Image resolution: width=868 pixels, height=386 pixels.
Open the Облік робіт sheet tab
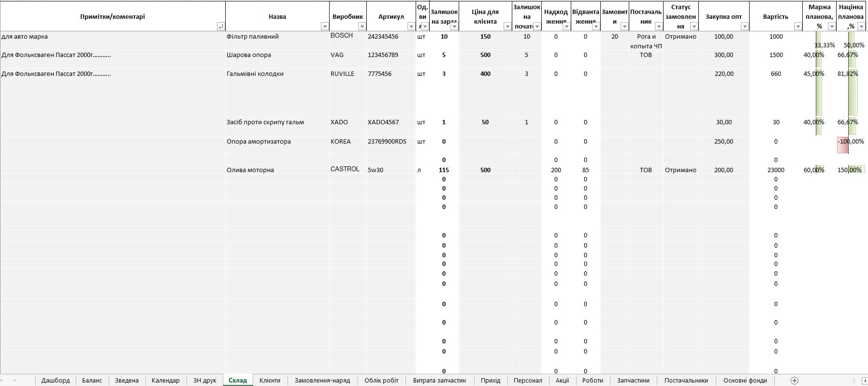pyautogui.click(x=381, y=381)
